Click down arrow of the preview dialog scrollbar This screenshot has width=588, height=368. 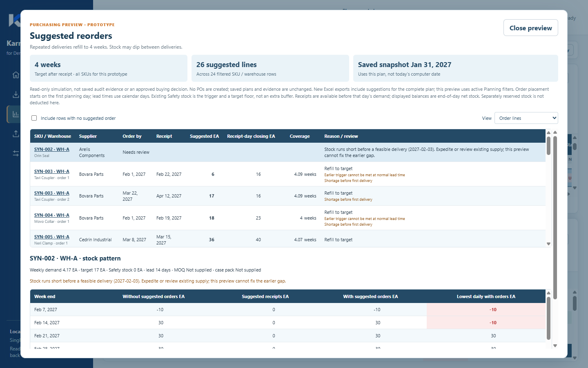point(555,346)
